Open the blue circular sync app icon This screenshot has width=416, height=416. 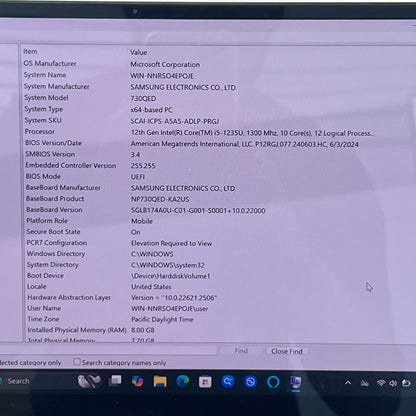[251, 382]
